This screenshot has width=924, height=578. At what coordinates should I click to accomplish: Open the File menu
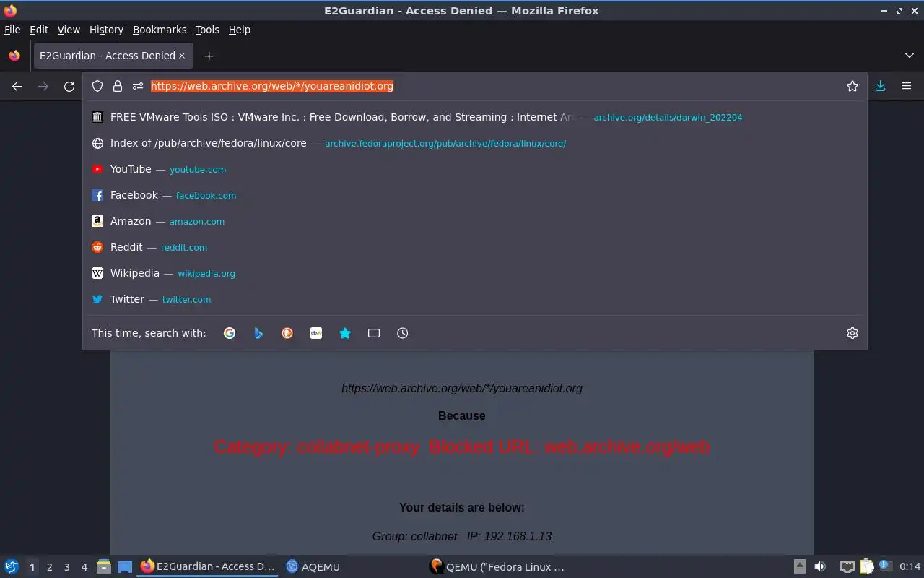[x=12, y=30]
